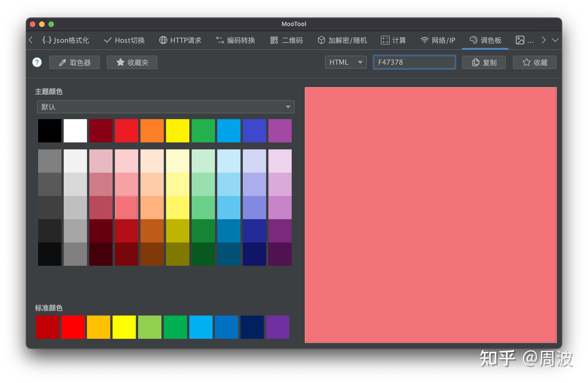Click the blue question mark help icon
This screenshot has width=588, height=383.
pyautogui.click(x=37, y=62)
